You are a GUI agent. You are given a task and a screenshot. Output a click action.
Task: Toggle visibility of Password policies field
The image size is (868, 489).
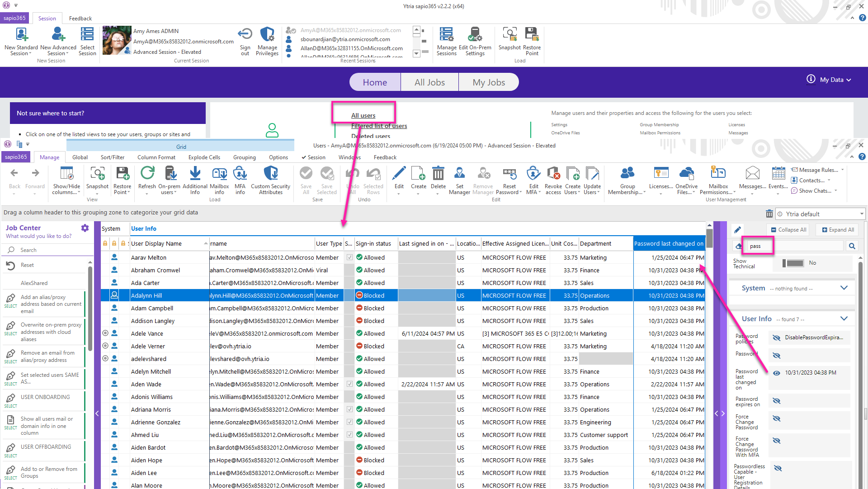[776, 338]
